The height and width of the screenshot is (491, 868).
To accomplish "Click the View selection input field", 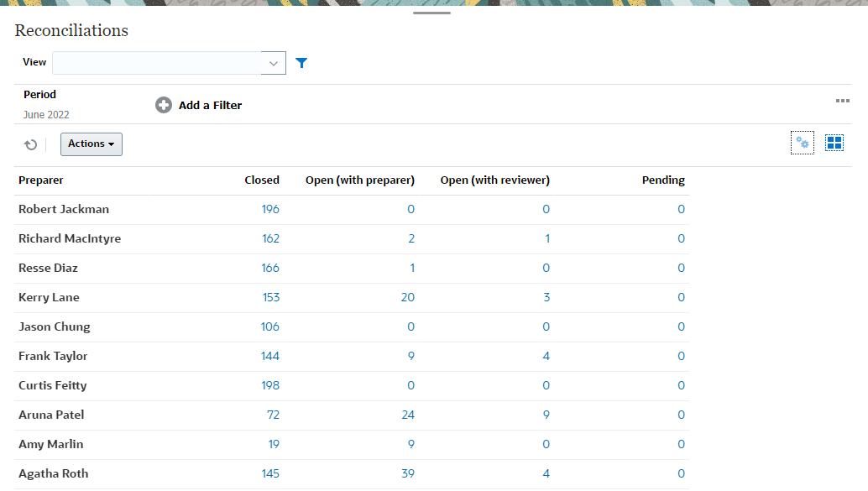I will click(156, 63).
